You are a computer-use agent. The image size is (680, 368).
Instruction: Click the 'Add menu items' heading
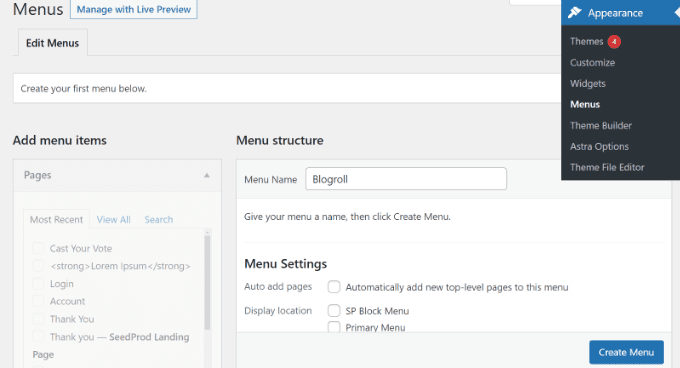(59, 140)
